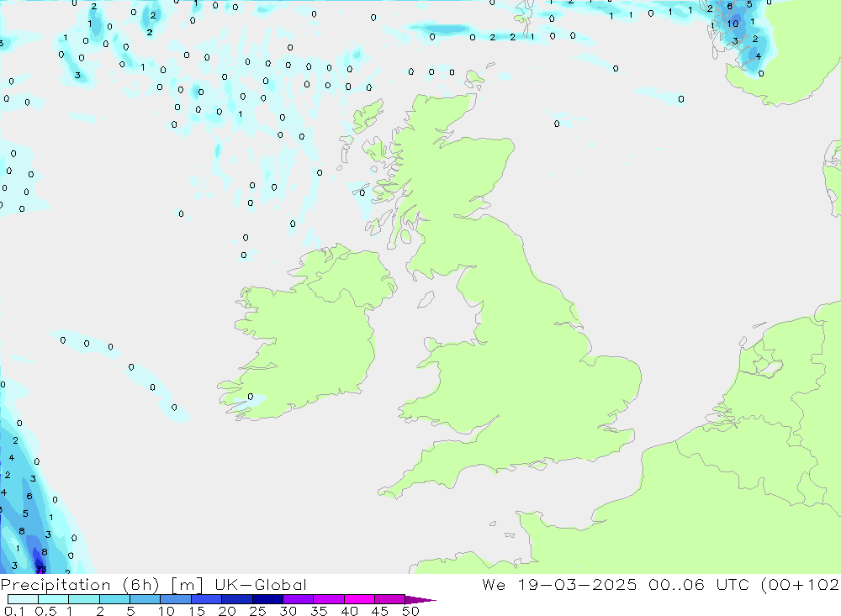Click the "UK-Global" model name
Screen dimensions: 841x616
pos(261,584)
